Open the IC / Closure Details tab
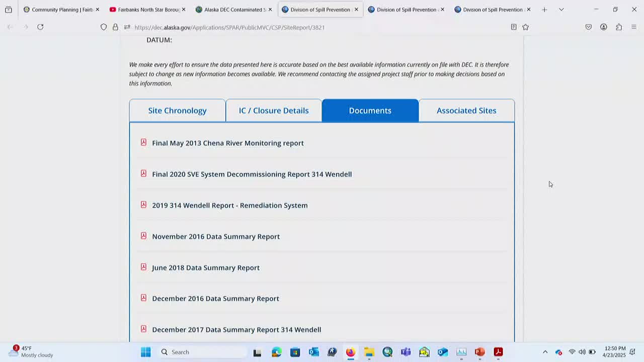644x362 pixels. click(x=274, y=111)
